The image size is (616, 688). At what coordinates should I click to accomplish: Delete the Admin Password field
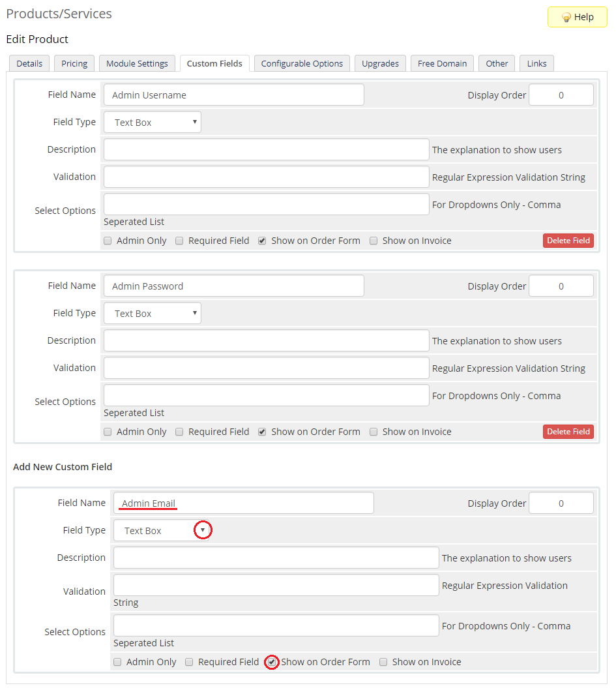pyautogui.click(x=568, y=431)
